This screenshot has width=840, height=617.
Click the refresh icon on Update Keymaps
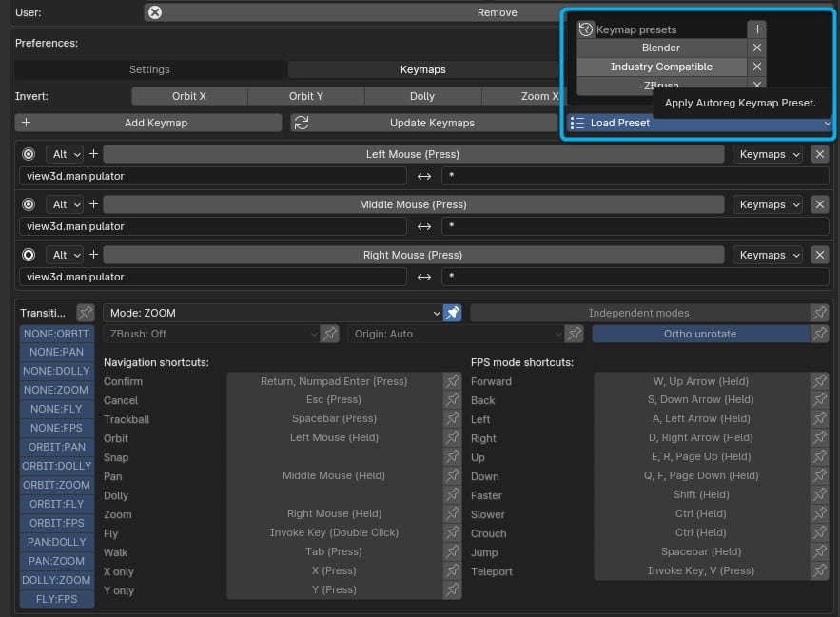(302, 123)
